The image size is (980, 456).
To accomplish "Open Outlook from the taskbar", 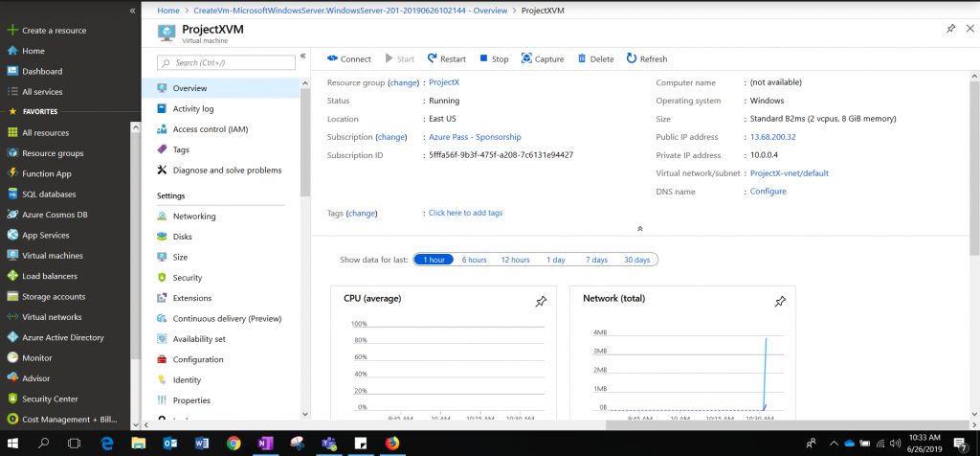I will [x=170, y=444].
